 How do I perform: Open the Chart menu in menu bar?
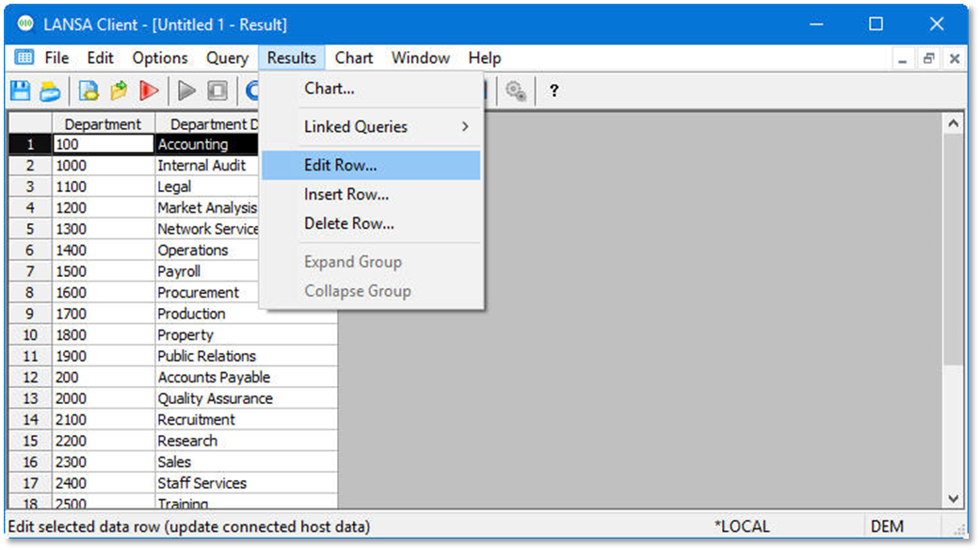pos(354,58)
